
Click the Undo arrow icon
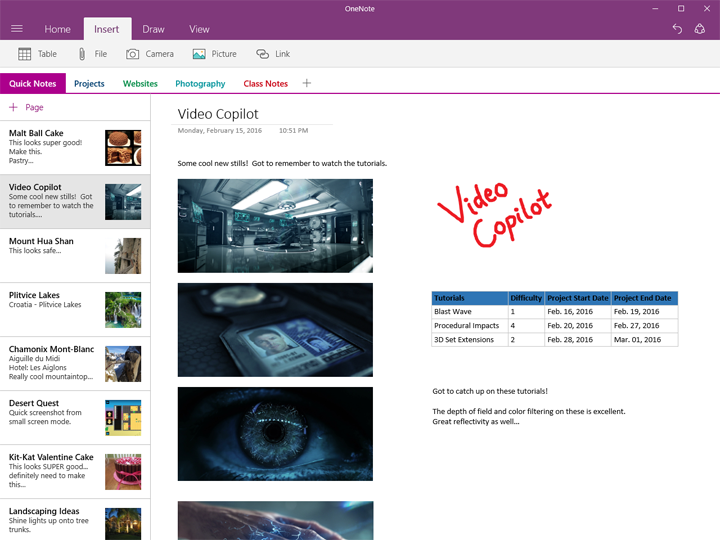click(x=677, y=29)
